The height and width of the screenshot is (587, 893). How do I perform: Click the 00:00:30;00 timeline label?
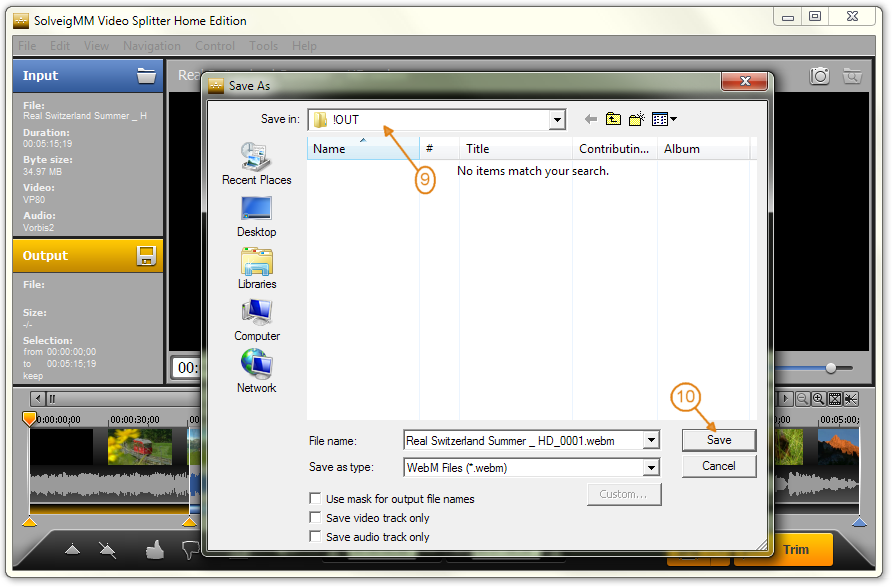tap(135, 420)
